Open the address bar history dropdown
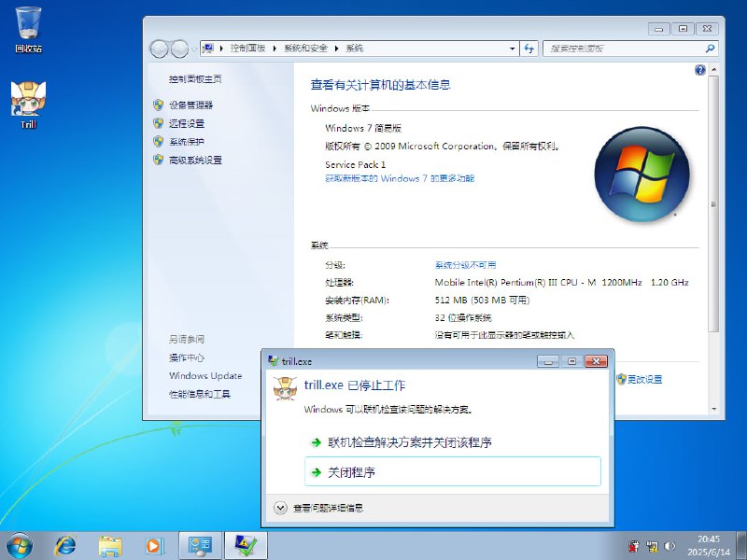Screen dimensions: 747x560 pos(512,49)
